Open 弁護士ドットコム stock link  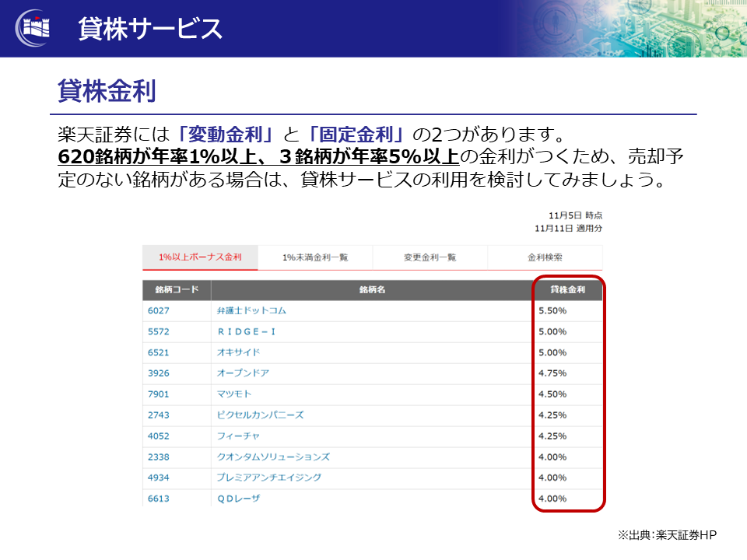(x=251, y=310)
